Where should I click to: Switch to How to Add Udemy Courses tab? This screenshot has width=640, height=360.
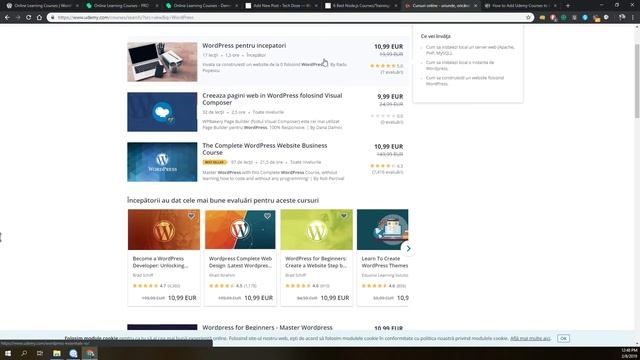[x=519, y=6]
